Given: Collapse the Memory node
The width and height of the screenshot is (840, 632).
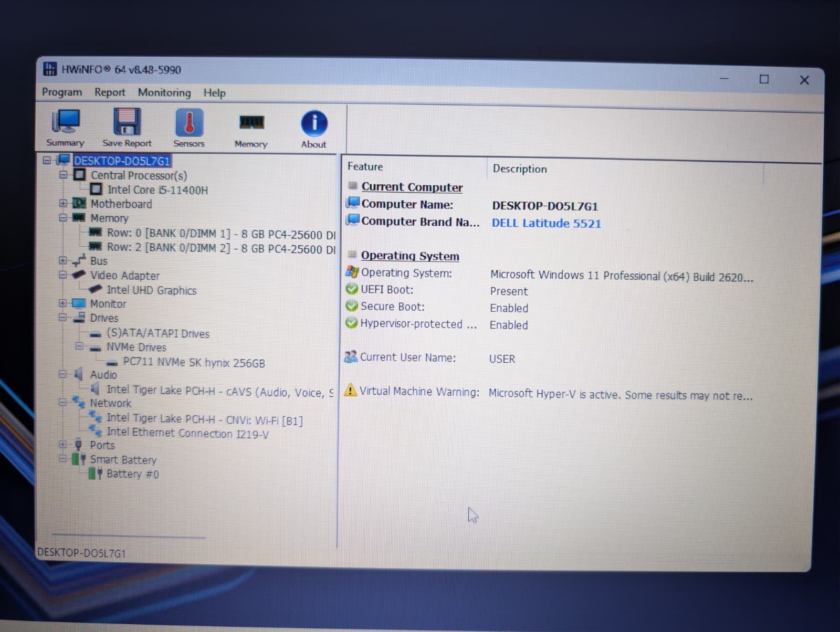Looking at the screenshot, I should pyautogui.click(x=63, y=217).
